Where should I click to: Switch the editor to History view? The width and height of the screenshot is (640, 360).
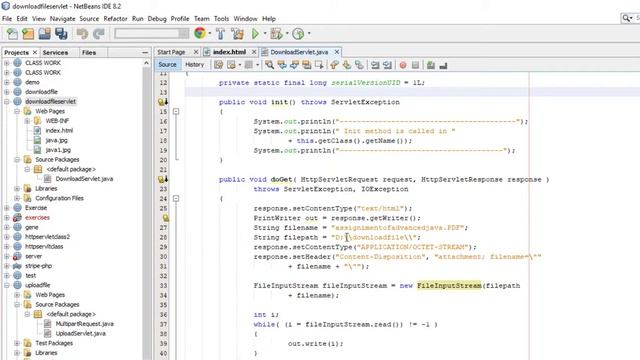tap(194, 64)
